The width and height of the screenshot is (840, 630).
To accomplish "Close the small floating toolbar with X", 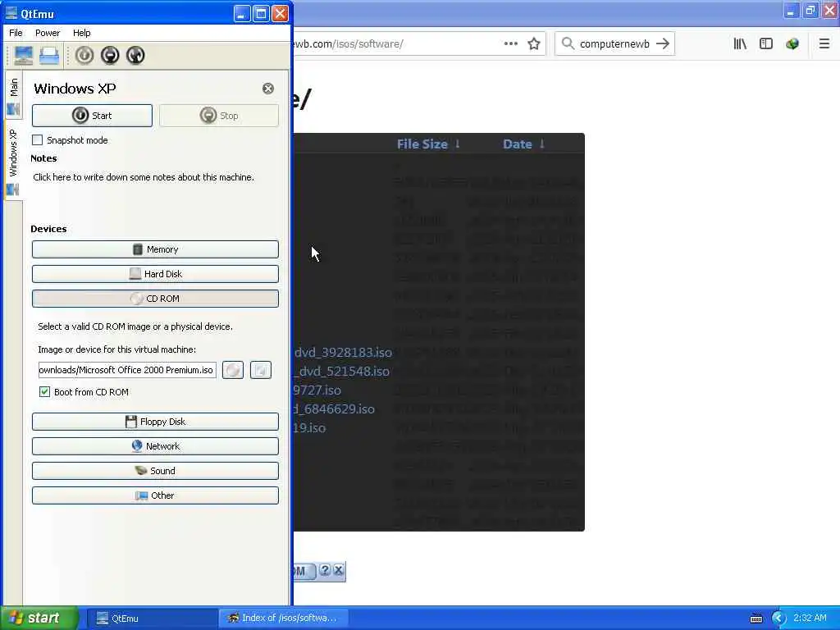I will (339, 571).
